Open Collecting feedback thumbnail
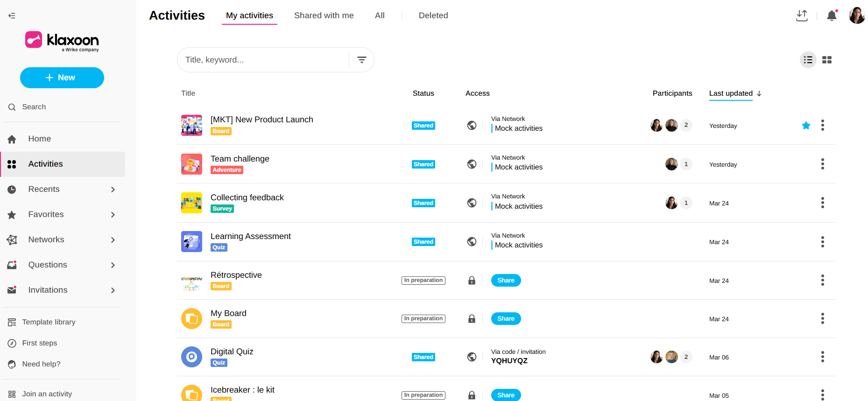 [x=191, y=203]
